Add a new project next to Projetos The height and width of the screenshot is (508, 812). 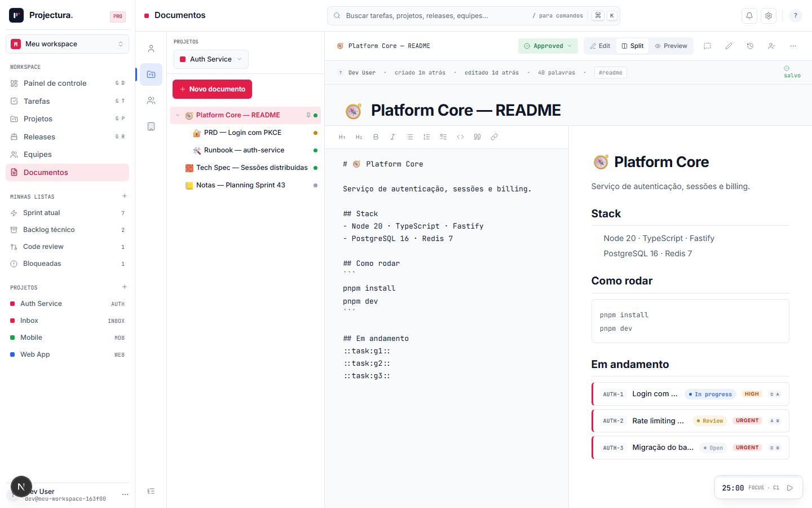(x=125, y=287)
